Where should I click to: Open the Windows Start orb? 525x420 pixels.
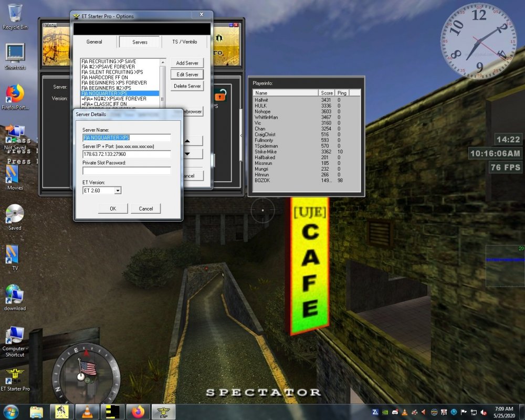click(10, 412)
